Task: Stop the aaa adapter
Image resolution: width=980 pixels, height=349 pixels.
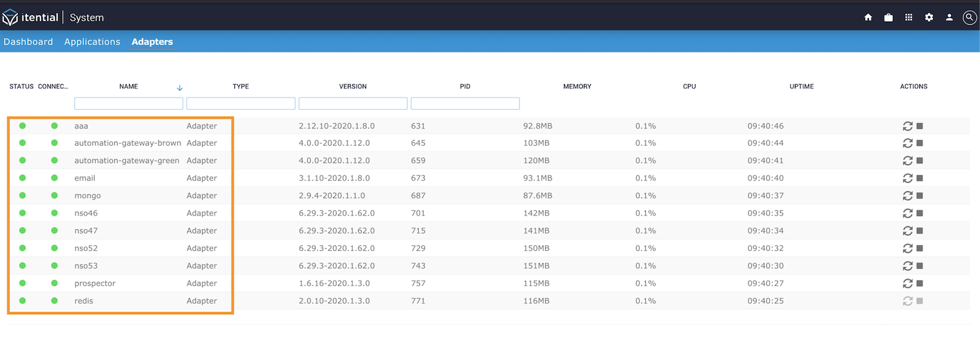Action: (x=920, y=126)
